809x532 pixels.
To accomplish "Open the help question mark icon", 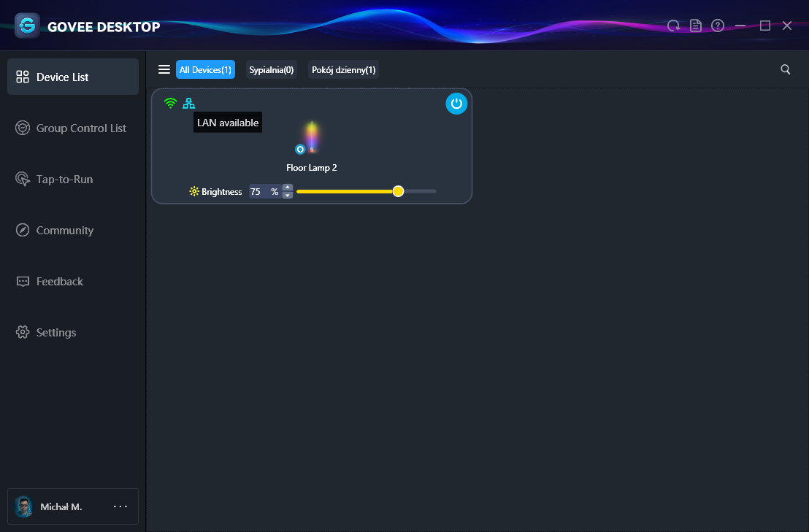I will [x=718, y=26].
